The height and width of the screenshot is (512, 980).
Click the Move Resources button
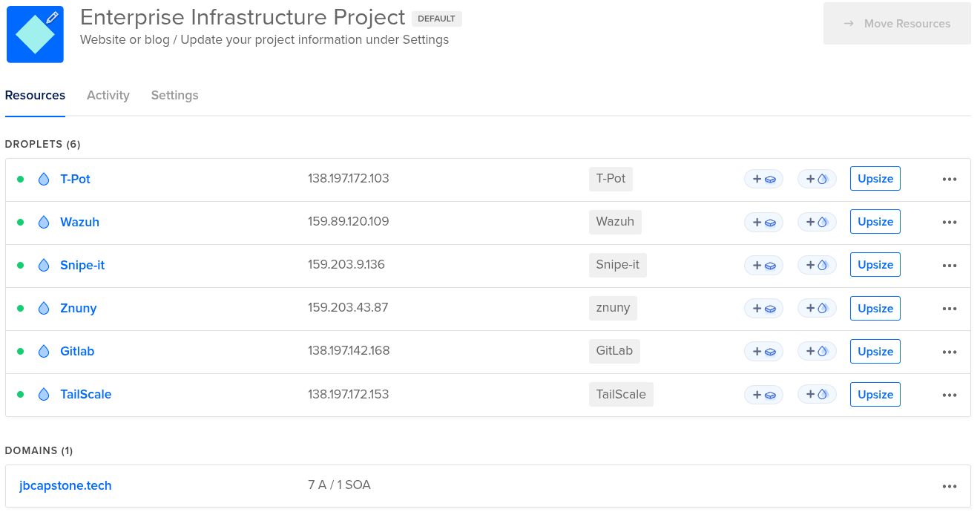[x=897, y=23]
